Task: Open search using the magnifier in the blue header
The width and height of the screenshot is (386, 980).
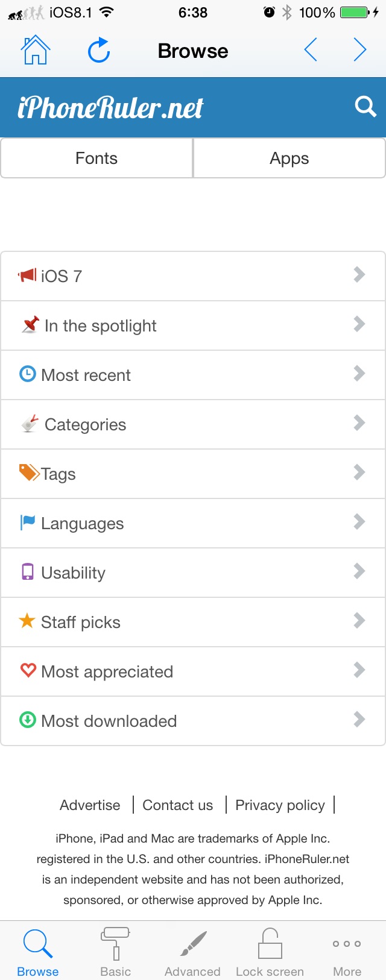Action: click(365, 107)
